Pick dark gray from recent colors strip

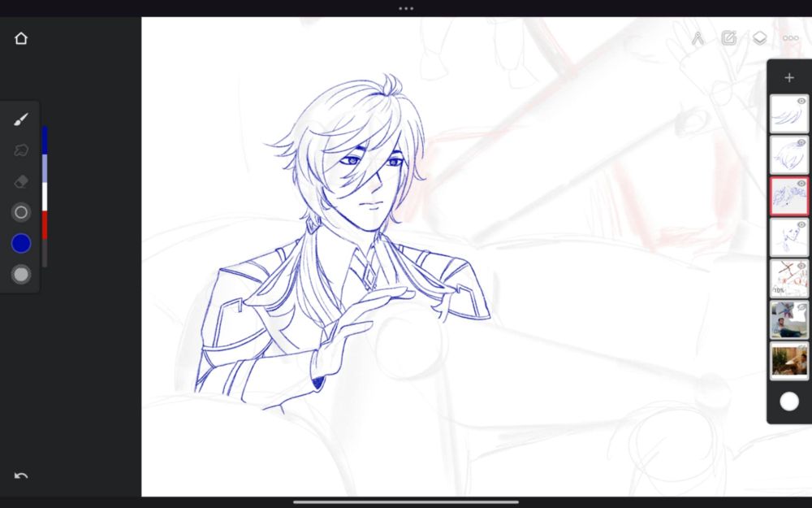pos(45,253)
